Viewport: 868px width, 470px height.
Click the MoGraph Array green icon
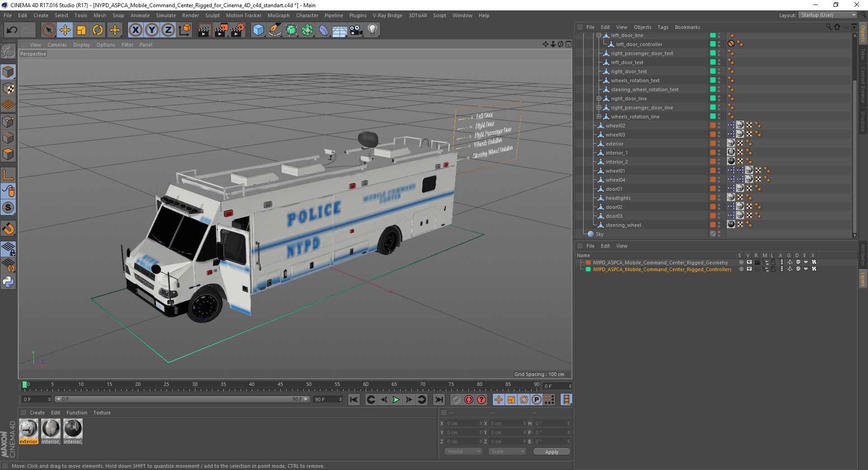point(307,30)
